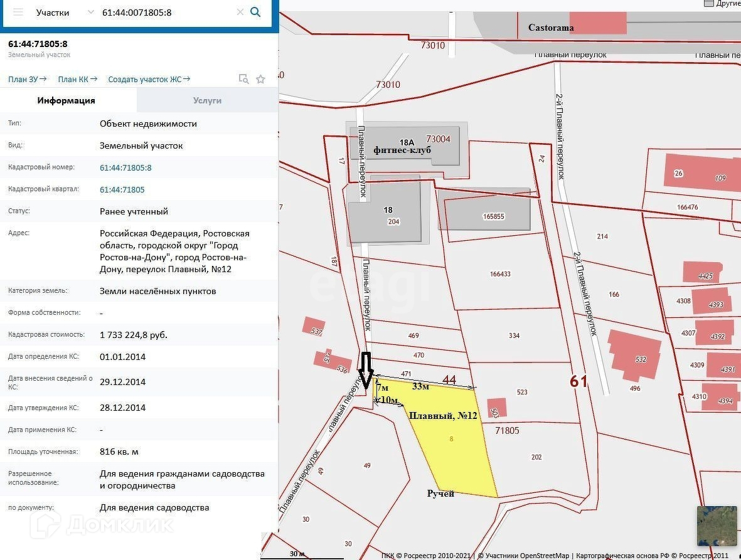This screenshot has width=741, height=560.
Task: Click the gray Другие legend swatch
Action: (x=708, y=3)
